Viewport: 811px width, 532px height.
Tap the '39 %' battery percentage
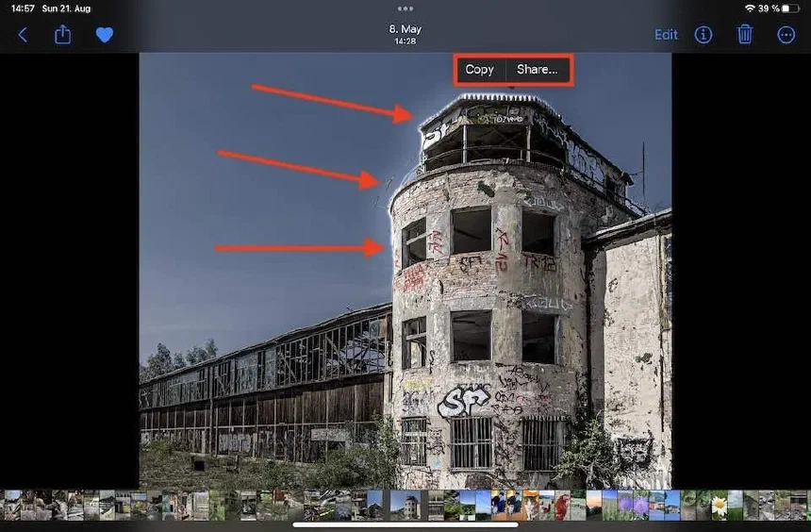[769, 8]
